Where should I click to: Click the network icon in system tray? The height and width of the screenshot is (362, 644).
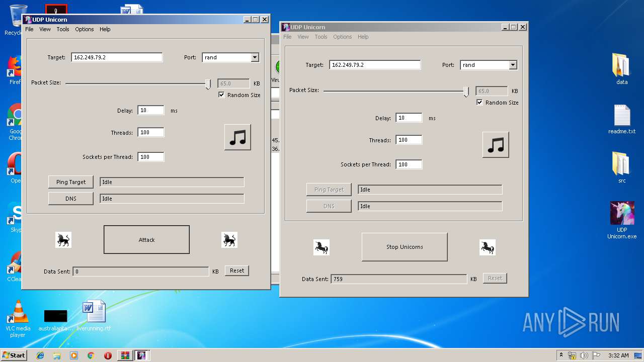point(572,355)
